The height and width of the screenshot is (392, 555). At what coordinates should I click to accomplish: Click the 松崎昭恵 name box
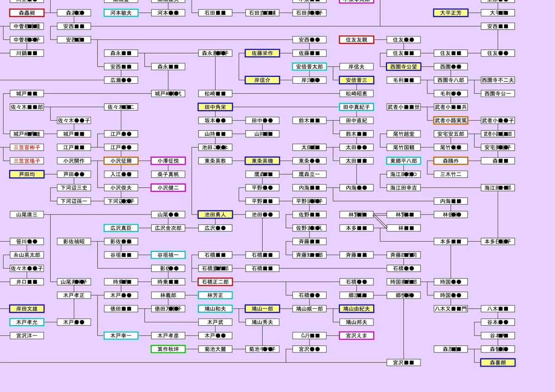pos(357,93)
